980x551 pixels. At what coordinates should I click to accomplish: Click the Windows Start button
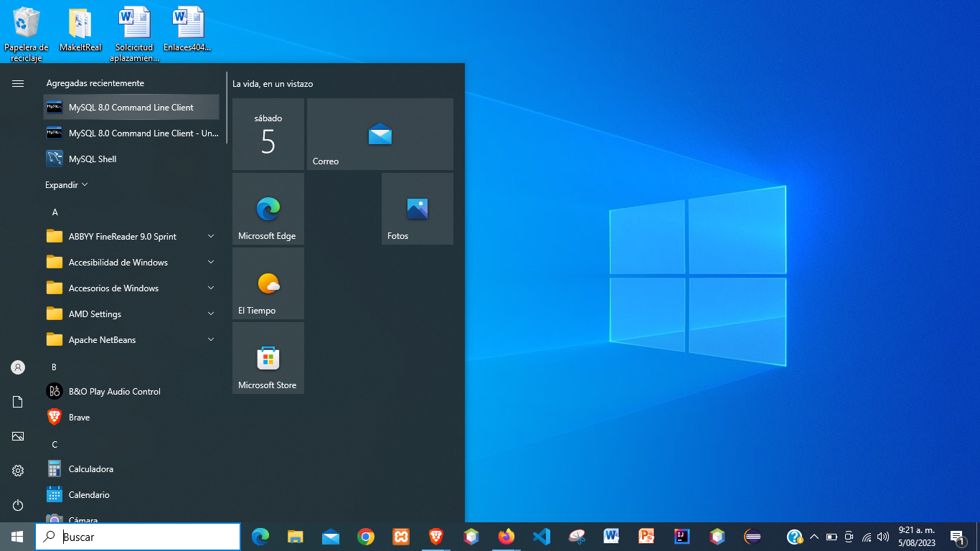click(x=17, y=537)
